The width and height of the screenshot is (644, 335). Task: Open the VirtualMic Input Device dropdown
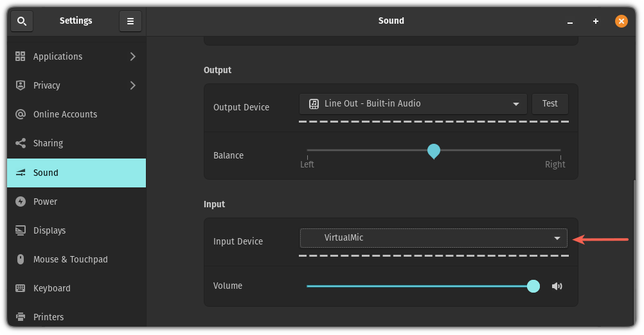pyautogui.click(x=433, y=238)
